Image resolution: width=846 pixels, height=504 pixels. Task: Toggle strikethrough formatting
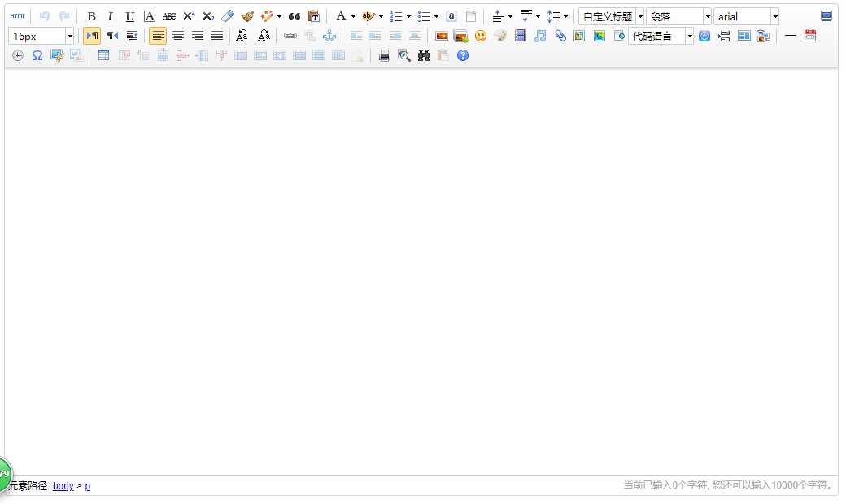point(169,17)
